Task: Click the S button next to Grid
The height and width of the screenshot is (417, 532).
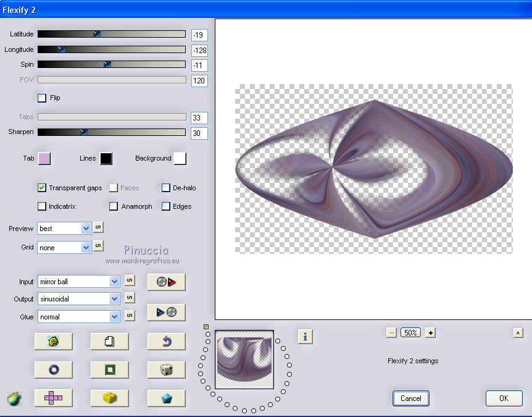Action: click(98, 245)
